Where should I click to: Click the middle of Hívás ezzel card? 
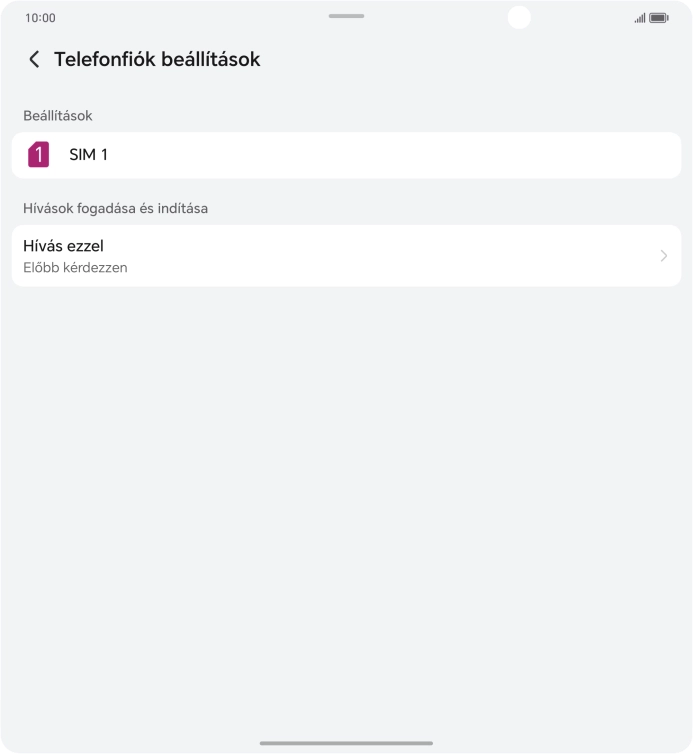pyautogui.click(x=346, y=256)
